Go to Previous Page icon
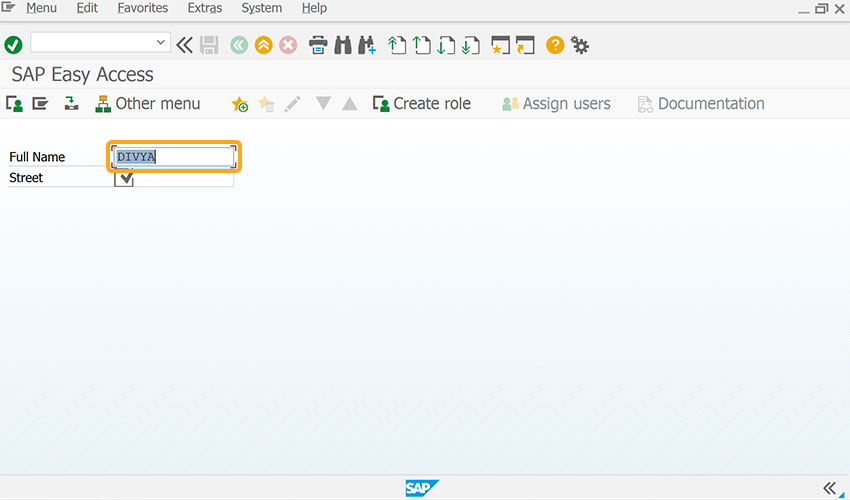The height and width of the screenshot is (500, 850). pyautogui.click(x=422, y=45)
